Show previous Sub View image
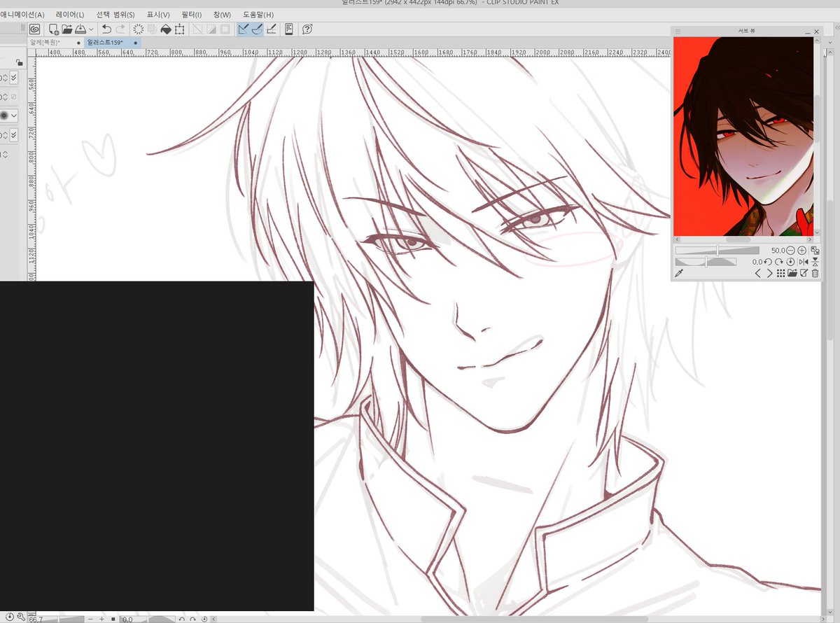Viewport: 840px width, 623px height. 758,273
